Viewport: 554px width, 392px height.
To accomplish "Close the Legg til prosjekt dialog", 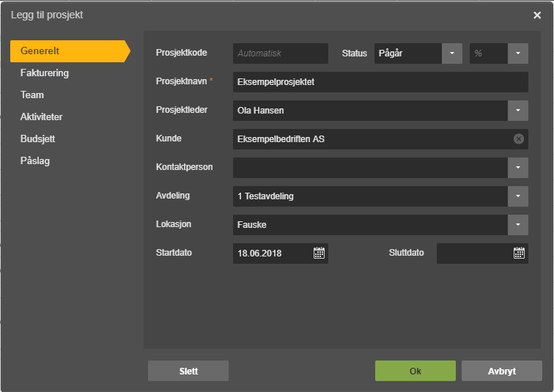I will [537, 15].
